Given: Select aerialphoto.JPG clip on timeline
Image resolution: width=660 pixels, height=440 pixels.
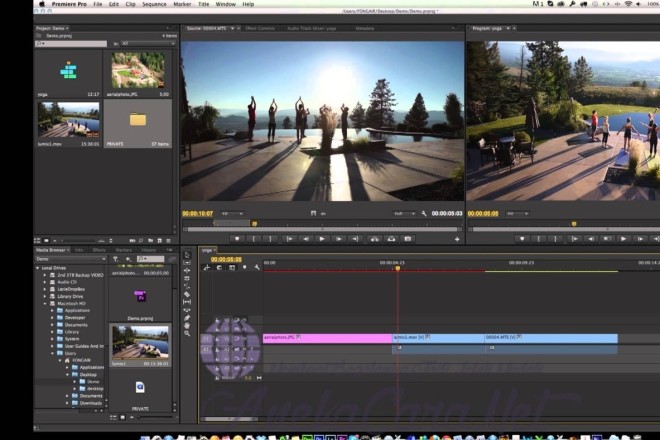Looking at the screenshot, I should pos(327,338).
